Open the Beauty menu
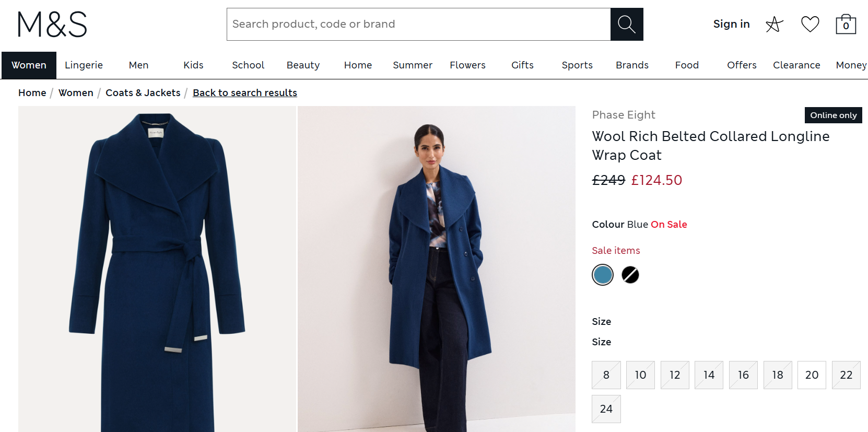Screen dimensions: 868x432 pos(303,65)
